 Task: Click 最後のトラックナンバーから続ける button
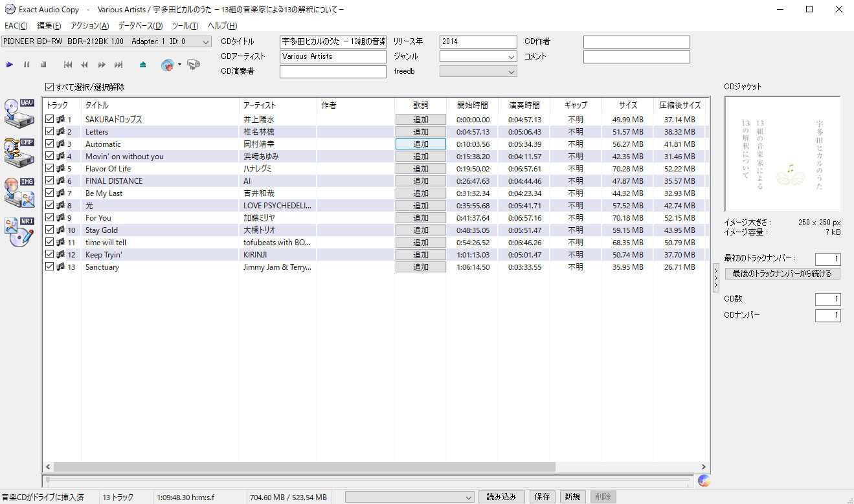(782, 274)
